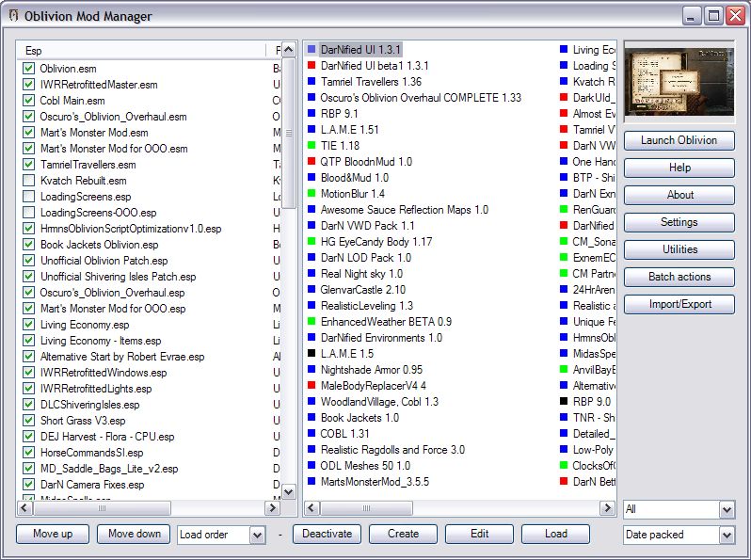Click the Esp column header
Image resolution: width=751 pixels, height=560 pixels.
pyautogui.click(x=141, y=50)
